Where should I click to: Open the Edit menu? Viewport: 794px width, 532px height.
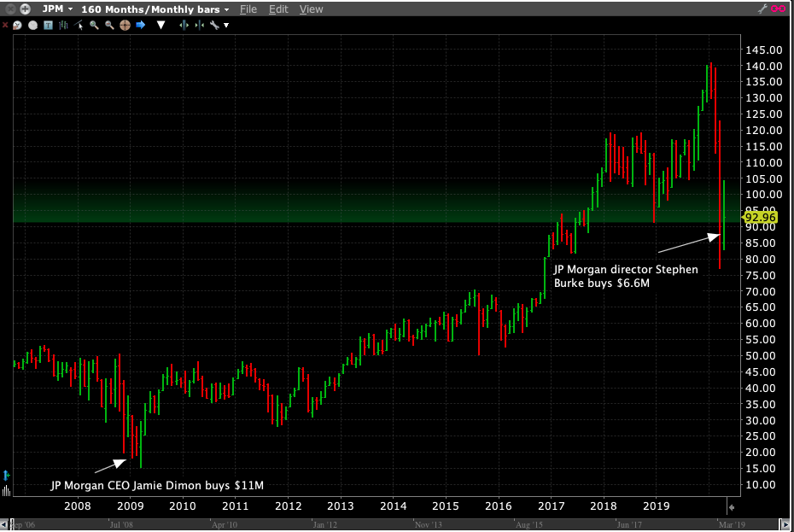278,9
